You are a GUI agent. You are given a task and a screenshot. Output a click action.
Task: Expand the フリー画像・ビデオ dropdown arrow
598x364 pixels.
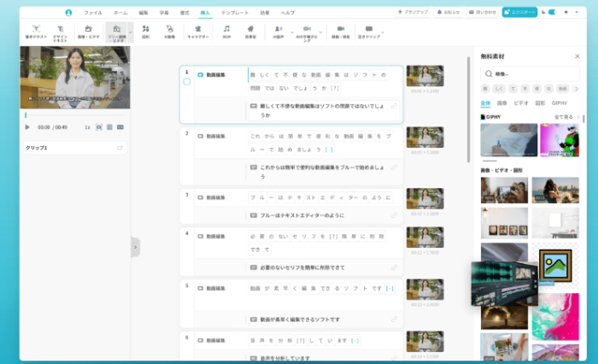click(x=131, y=32)
